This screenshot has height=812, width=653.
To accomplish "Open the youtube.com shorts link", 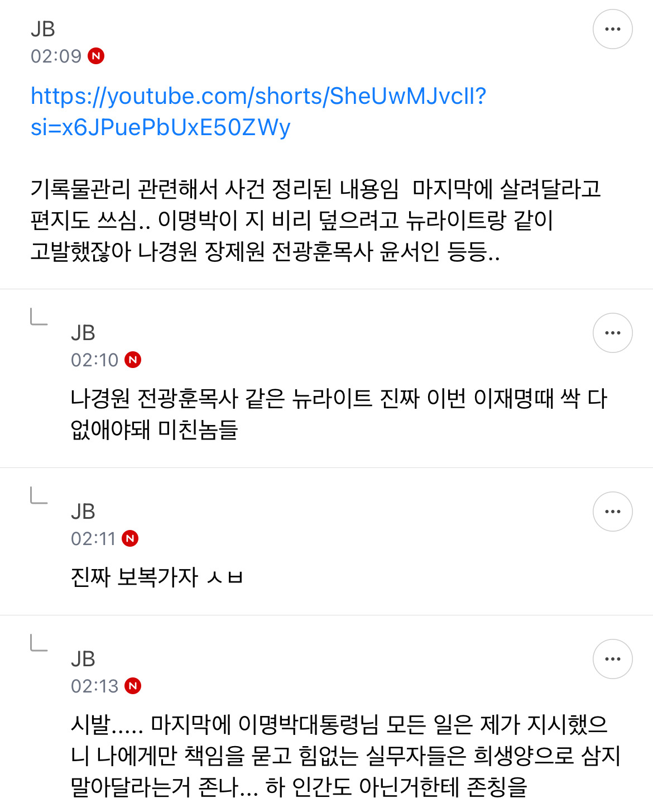I will (x=258, y=112).
